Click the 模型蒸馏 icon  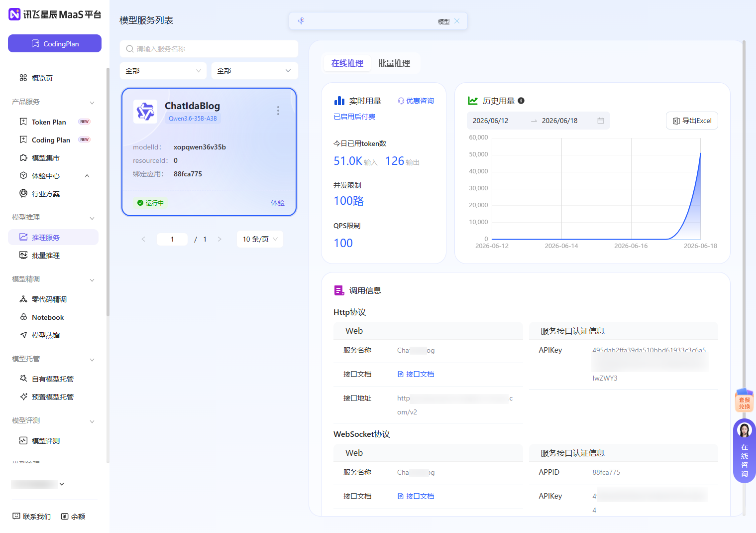point(23,335)
